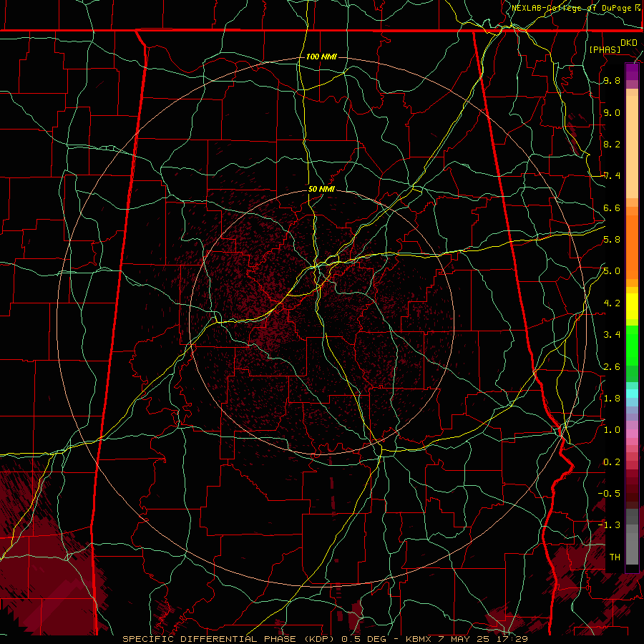Select the 0.2 value on the scale

(612, 462)
